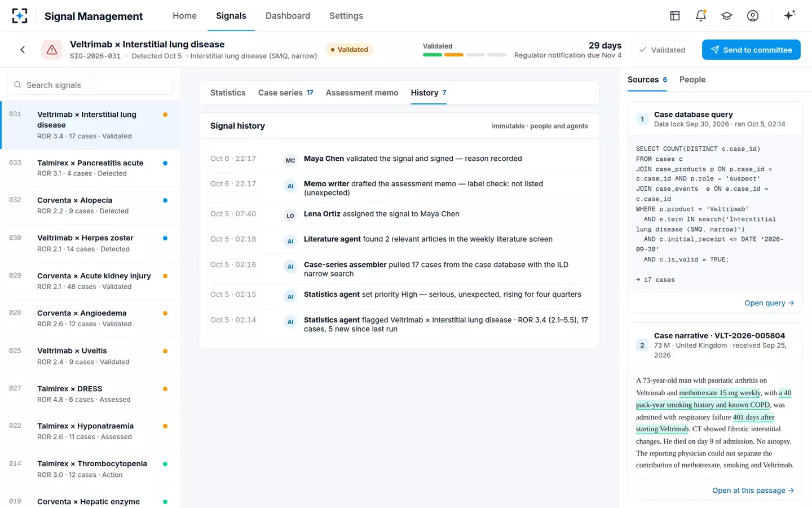Click AI avatar on the Oct 5 02:14 entry
This screenshot has height=508, width=812.
coord(290,322)
